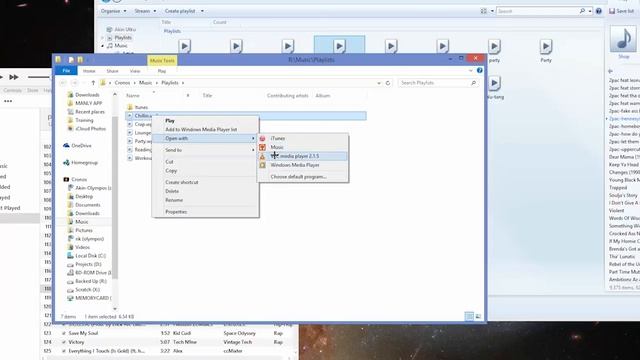The width and height of the screenshot is (640, 360).
Task: Toggle checkbox for Victory track in iTunes
Action: pyautogui.click(x=64, y=342)
